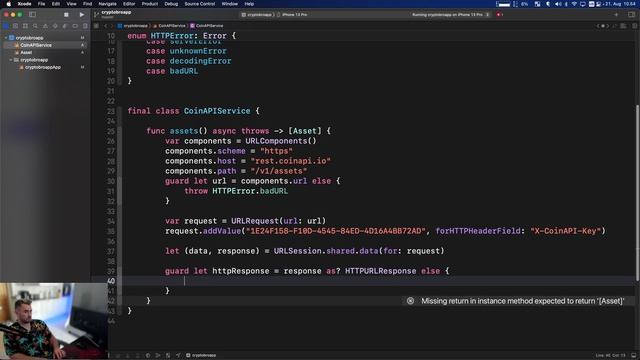Click the missing return error message
Viewport: 640px width, 360px height.
522,301
